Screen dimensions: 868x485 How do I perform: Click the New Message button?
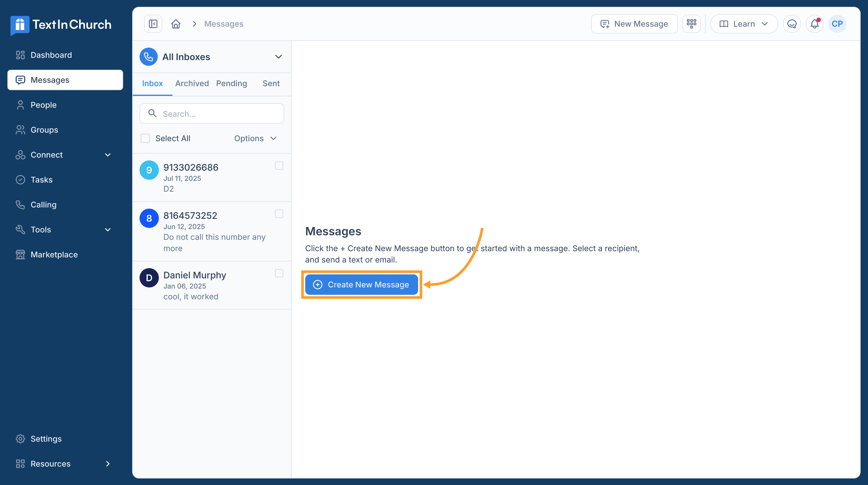click(634, 24)
